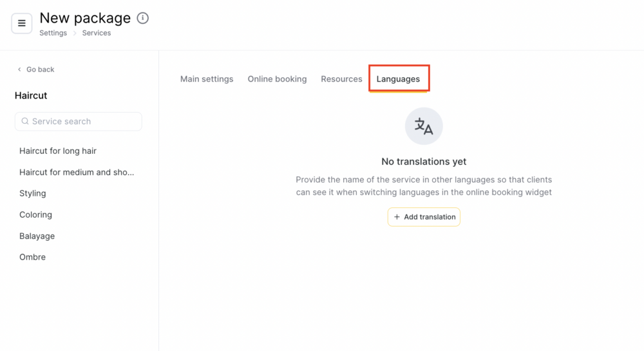This screenshot has height=351, width=644.
Task: Choose the Styling service in sidebar
Action: tap(33, 193)
